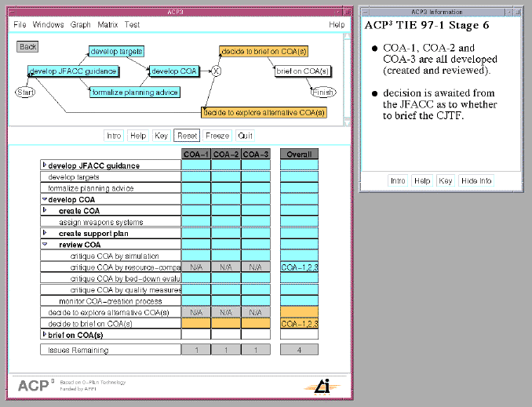Click the 'formalize planning advice' graph node
Image resolution: width=532 pixels, height=407 pixels.
click(x=134, y=93)
